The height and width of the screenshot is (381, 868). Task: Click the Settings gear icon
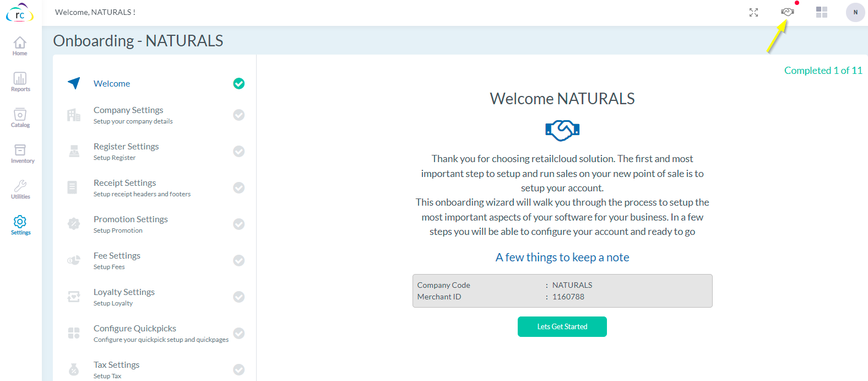pyautogui.click(x=20, y=225)
